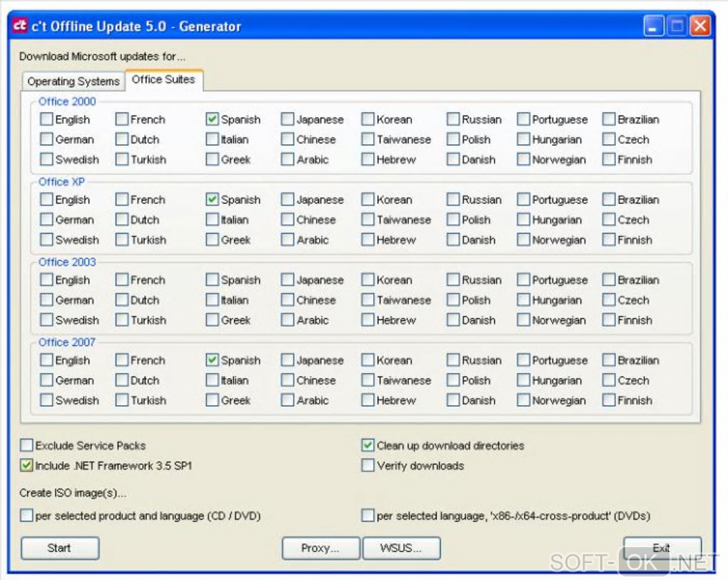Screen dimensions: 728x580
Task: Check Russian under Office 2007
Action: pos(453,360)
